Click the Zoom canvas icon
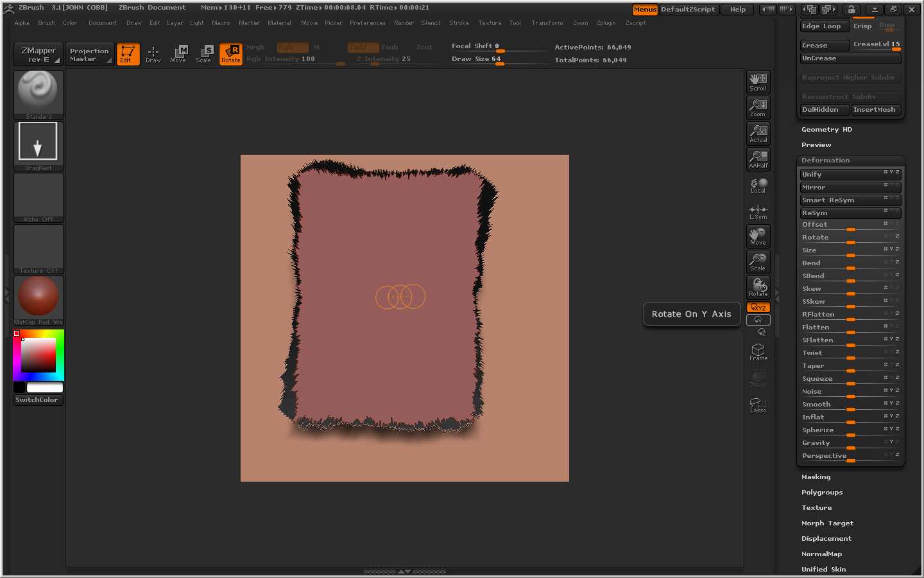This screenshot has width=924, height=578. [758, 108]
